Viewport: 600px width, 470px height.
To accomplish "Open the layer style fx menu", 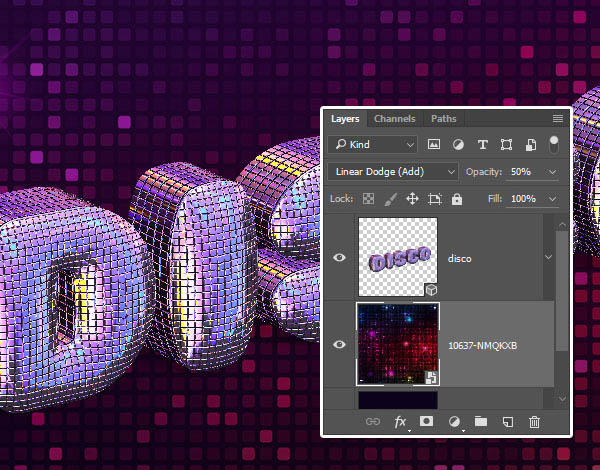I will pyautogui.click(x=400, y=423).
